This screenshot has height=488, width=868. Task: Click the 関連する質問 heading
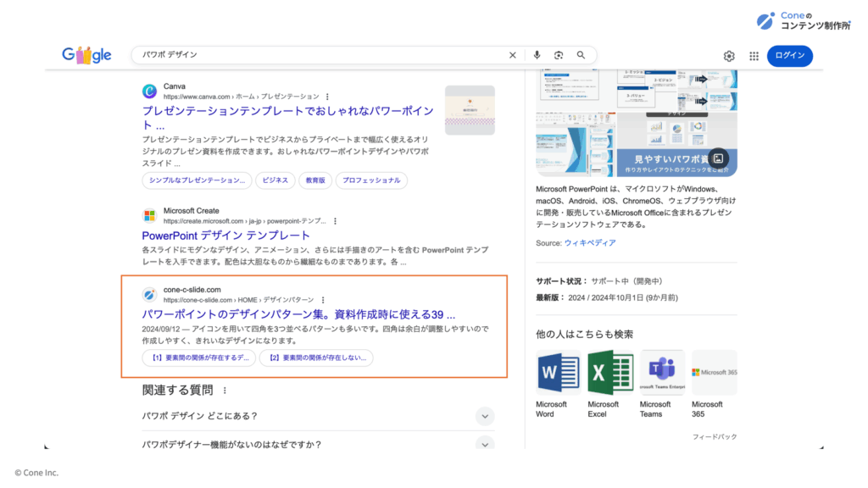click(x=178, y=391)
